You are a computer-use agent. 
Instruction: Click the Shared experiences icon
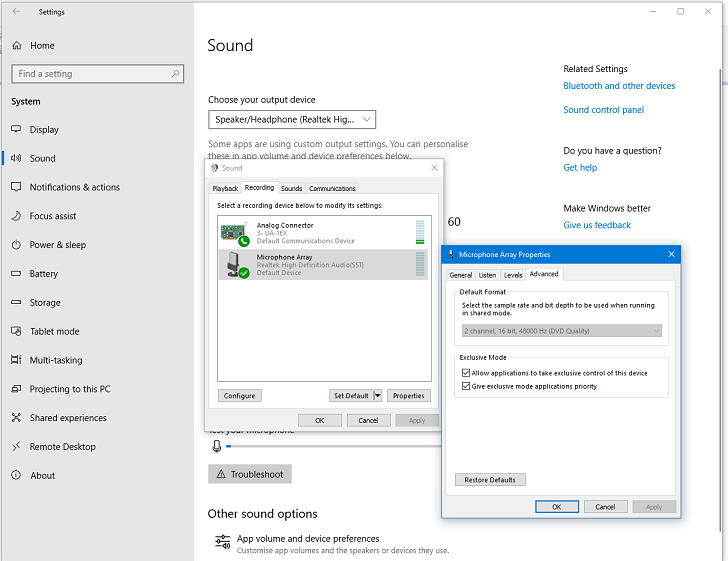point(16,417)
